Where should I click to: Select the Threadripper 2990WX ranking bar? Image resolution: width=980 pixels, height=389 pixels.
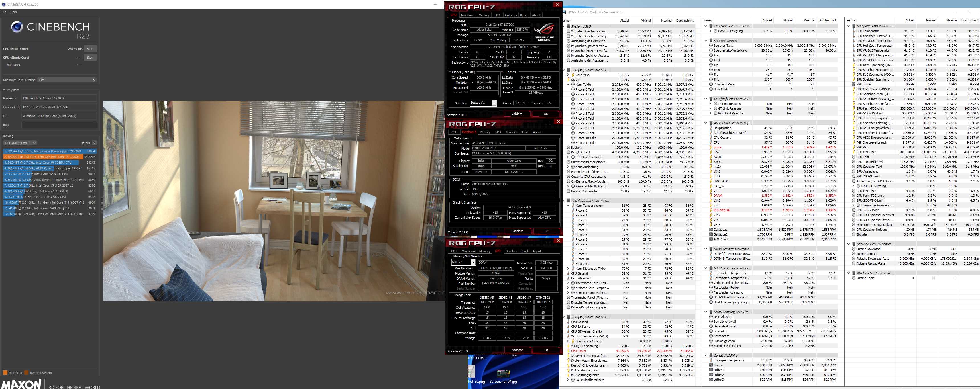point(43,151)
